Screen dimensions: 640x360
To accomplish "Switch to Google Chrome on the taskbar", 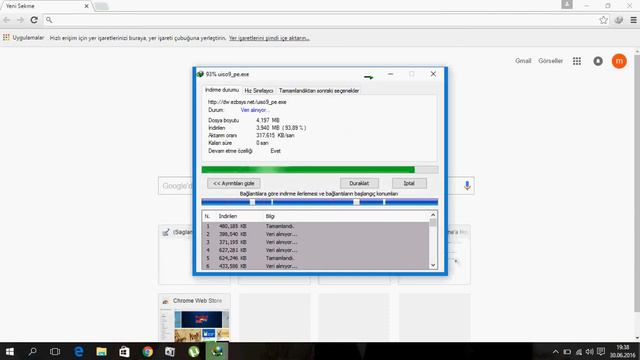I will 147,351.
